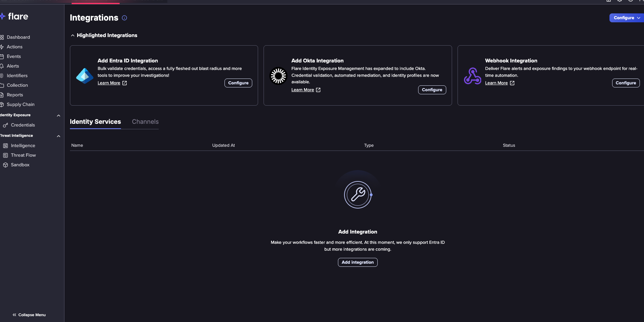Click the Credentials key icon
Screen dimensions: 644x322
(x=5, y=125)
